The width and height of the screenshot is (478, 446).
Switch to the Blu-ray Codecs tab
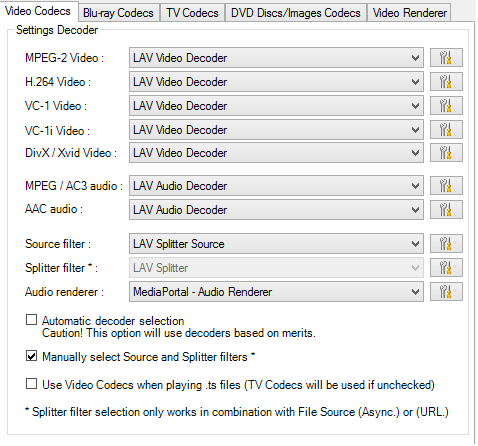(x=118, y=13)
